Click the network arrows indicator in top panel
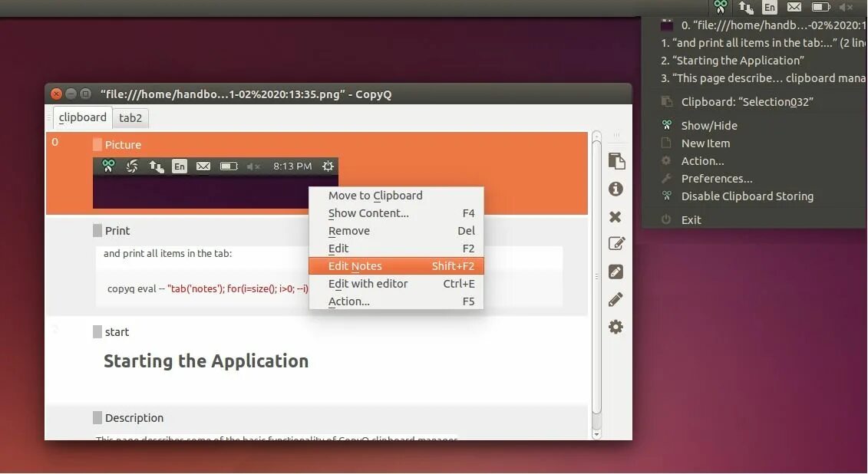 point(746,7)
